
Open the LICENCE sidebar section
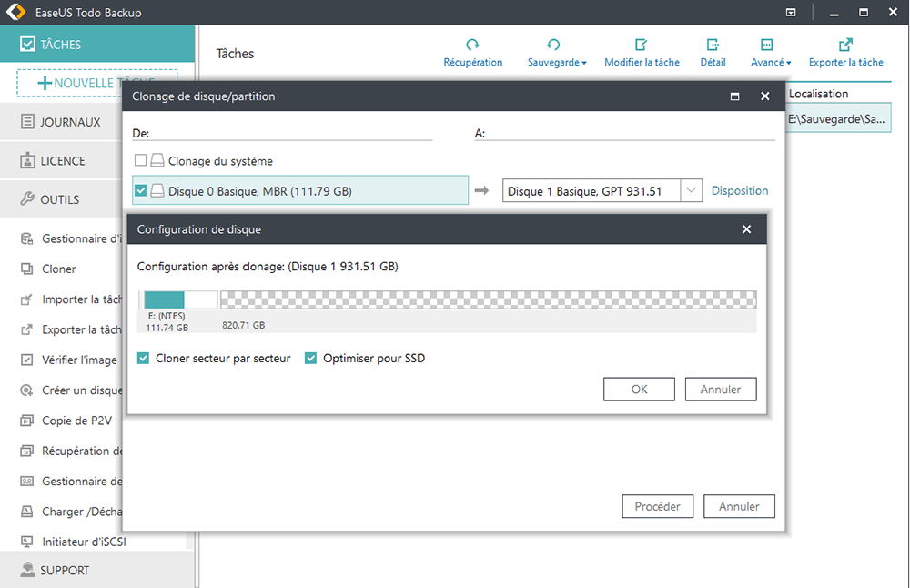(x=61, y=161)
